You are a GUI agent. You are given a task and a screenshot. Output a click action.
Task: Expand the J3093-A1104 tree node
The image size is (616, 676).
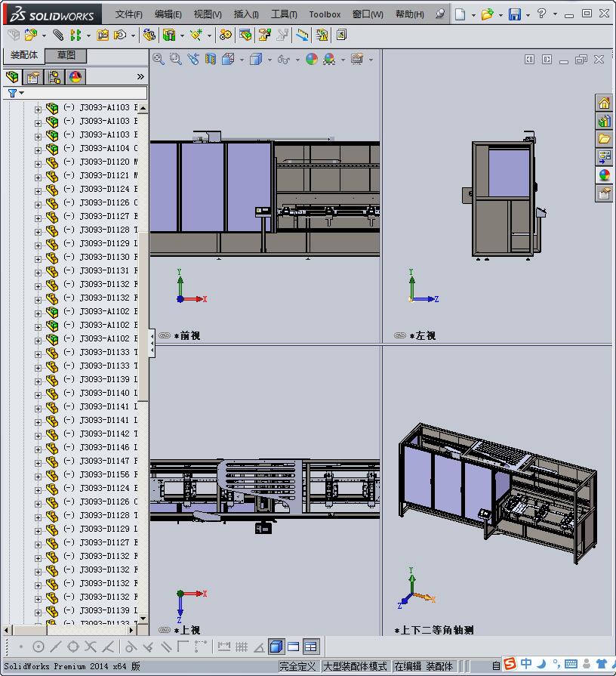pyautogui.click(x=38, y=150)
